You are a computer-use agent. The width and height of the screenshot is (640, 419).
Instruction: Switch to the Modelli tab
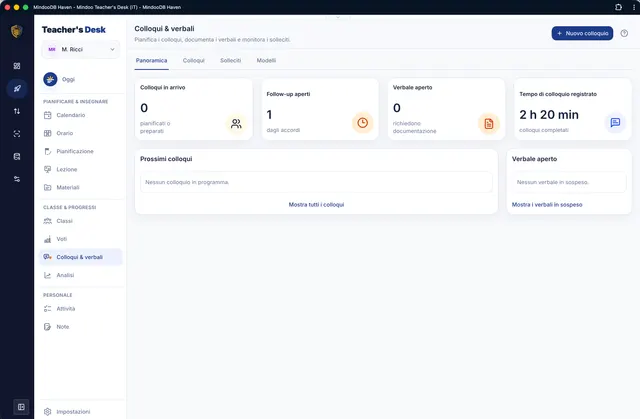(x=266, y=60)
